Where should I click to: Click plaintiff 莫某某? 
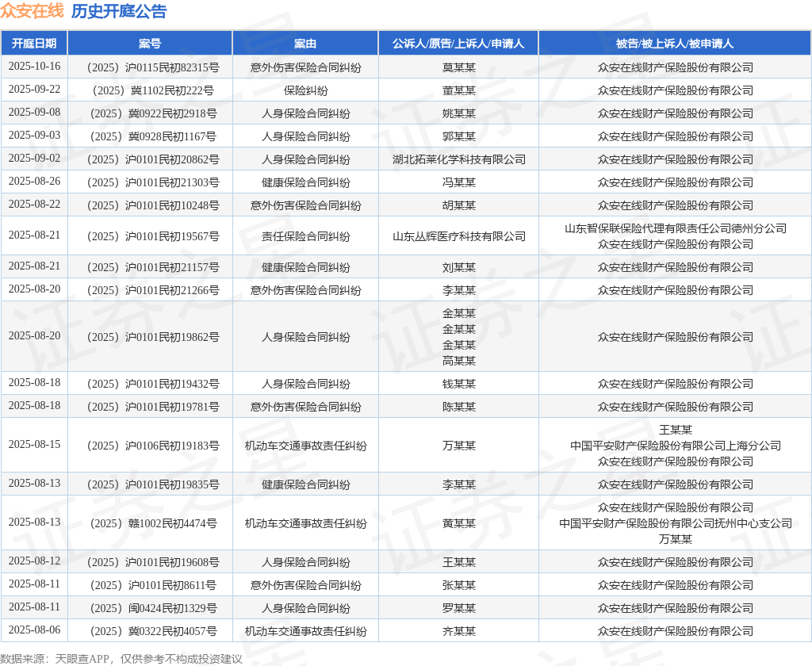tap(459, 67)
